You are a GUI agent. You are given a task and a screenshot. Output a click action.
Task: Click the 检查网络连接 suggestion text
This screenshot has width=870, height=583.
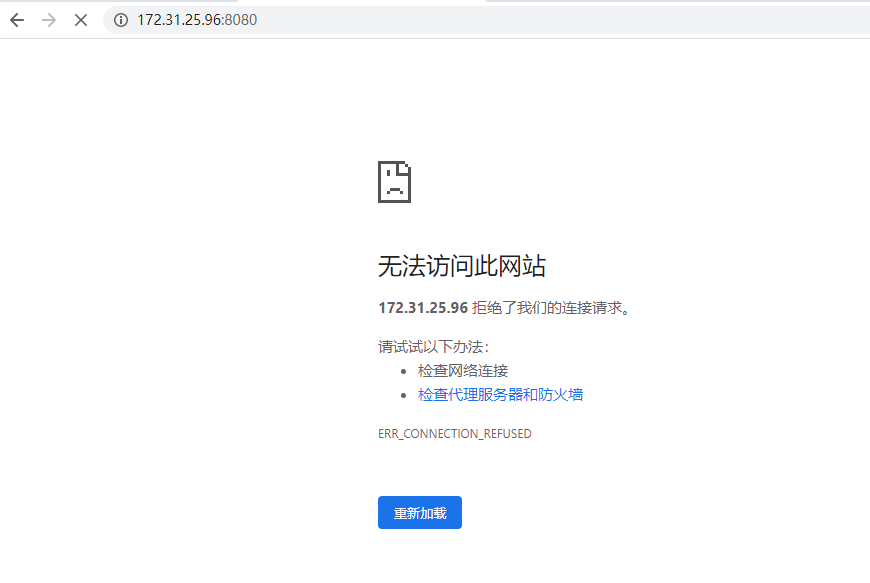coord(463,371)
